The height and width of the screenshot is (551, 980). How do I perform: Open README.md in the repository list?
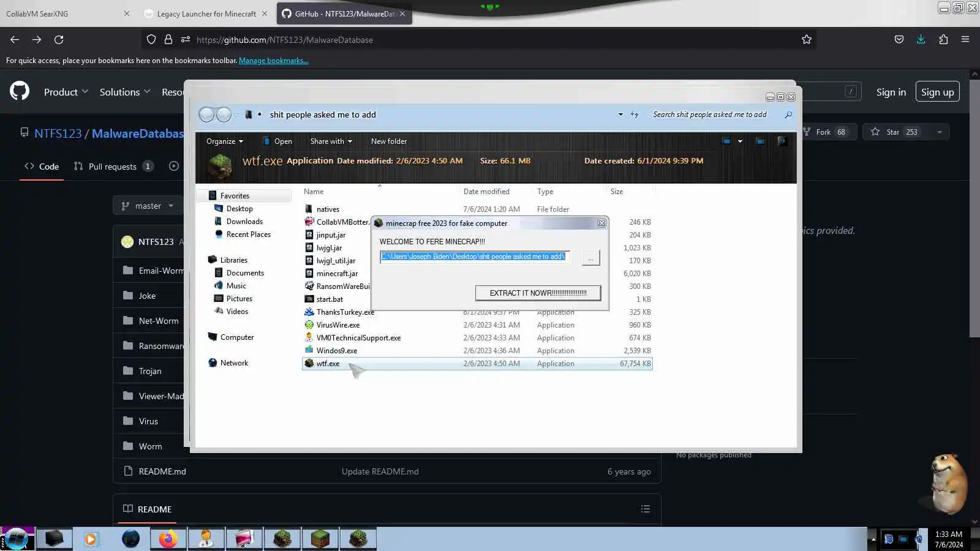click(x=162, y=471)
